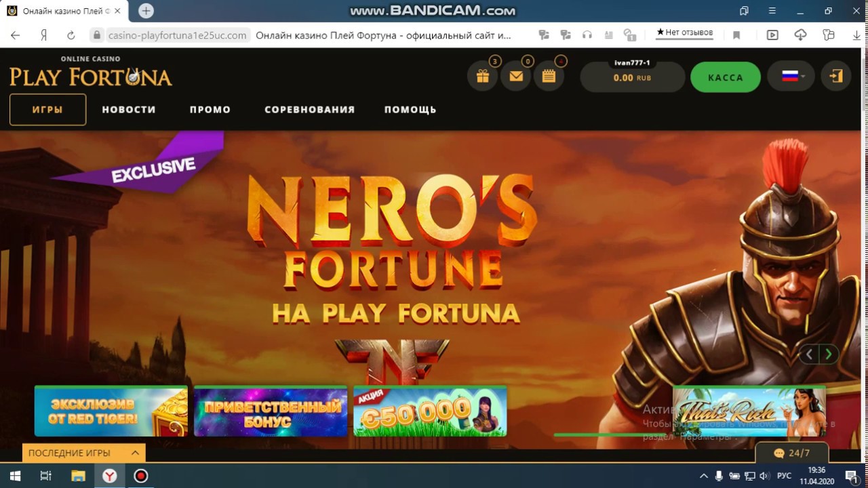Screen dimensions: 868x488
Task: Click the РУС keyboard language indicator
Action: 784,476
